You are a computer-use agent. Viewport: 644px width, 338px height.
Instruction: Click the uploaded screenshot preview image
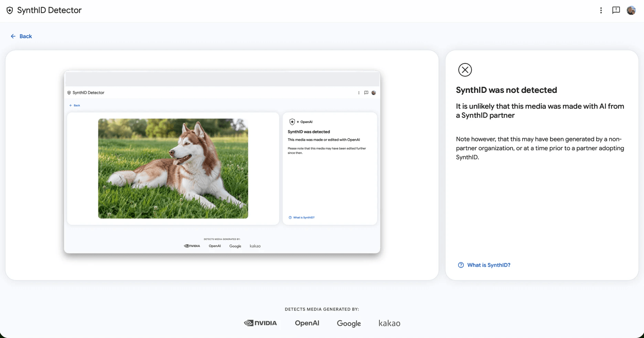point(222,162)
